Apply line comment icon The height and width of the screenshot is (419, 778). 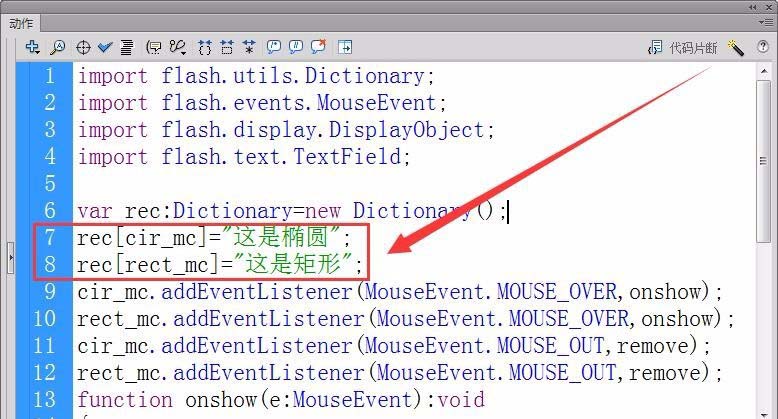click(296, 47)
